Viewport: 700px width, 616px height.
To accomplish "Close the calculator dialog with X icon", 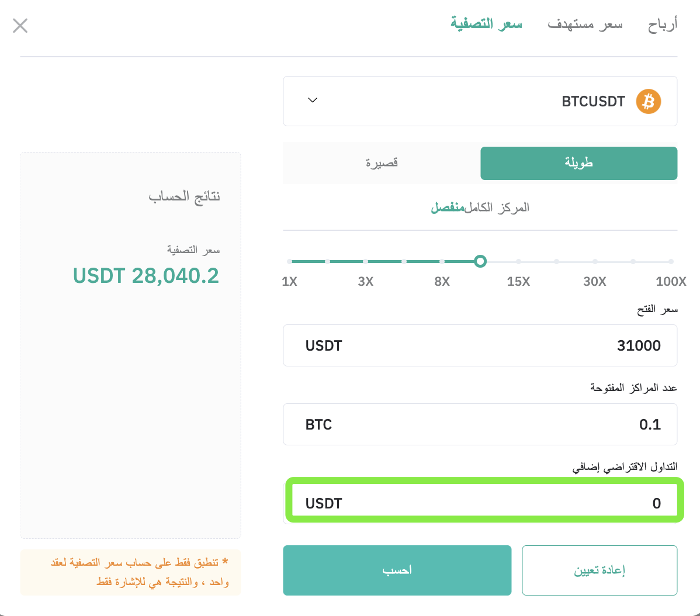I will pos(20,26).
